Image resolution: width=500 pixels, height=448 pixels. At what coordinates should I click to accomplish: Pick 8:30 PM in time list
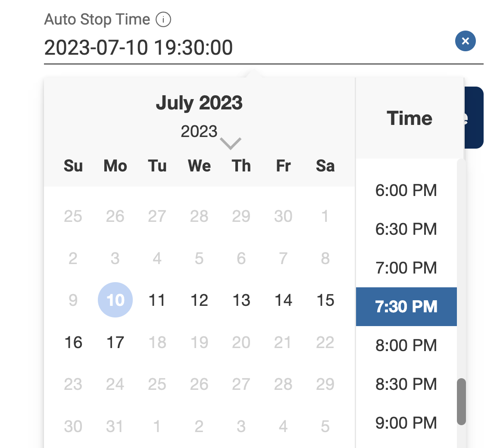coord(406,384)
